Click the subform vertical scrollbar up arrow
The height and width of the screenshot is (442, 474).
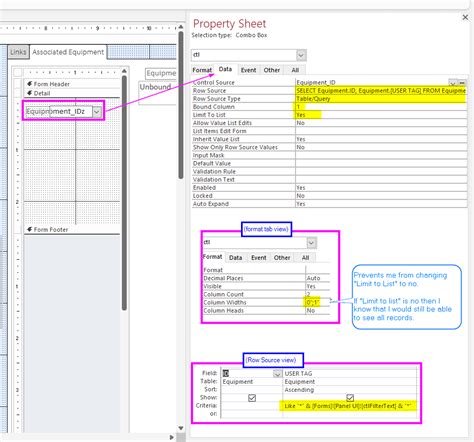124,71
